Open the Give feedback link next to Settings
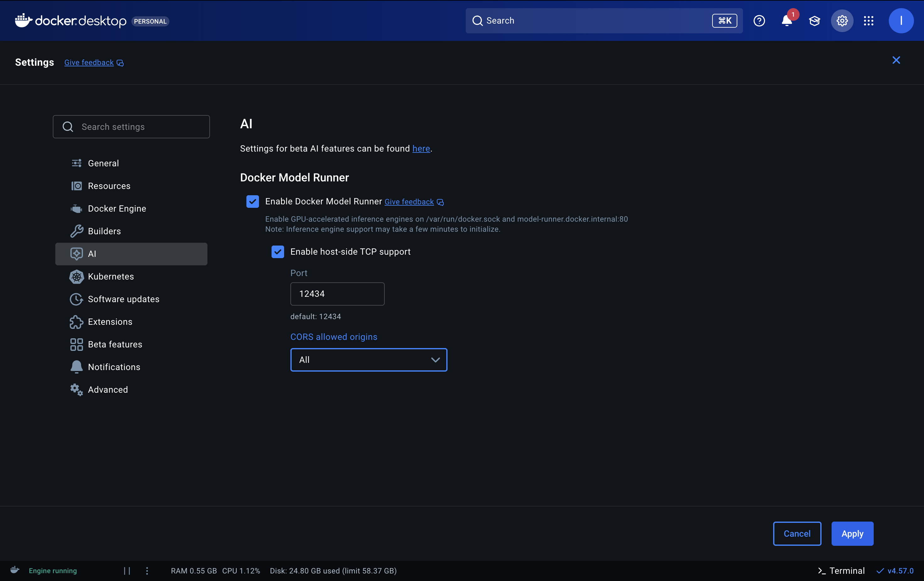 [x=89, y=63]
